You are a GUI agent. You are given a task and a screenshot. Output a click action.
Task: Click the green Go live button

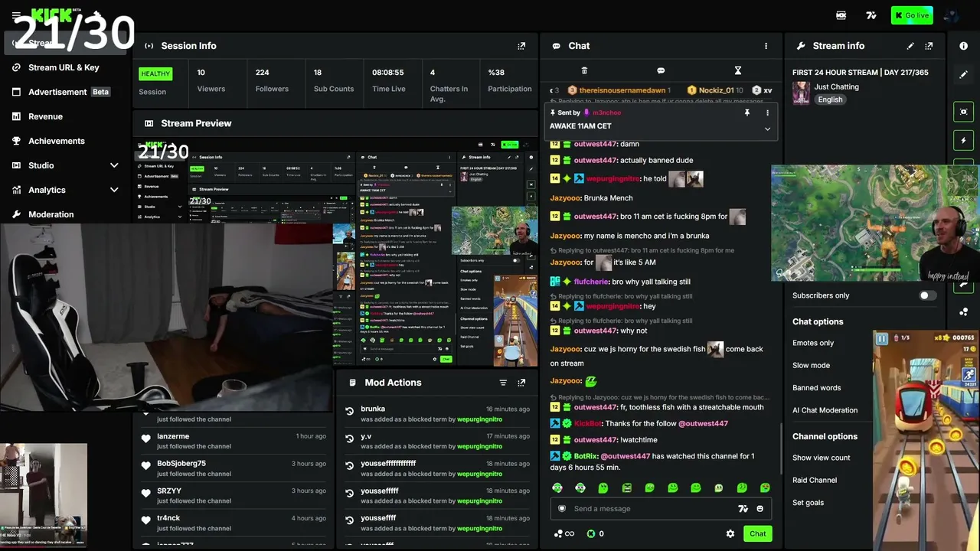[912, 15]
